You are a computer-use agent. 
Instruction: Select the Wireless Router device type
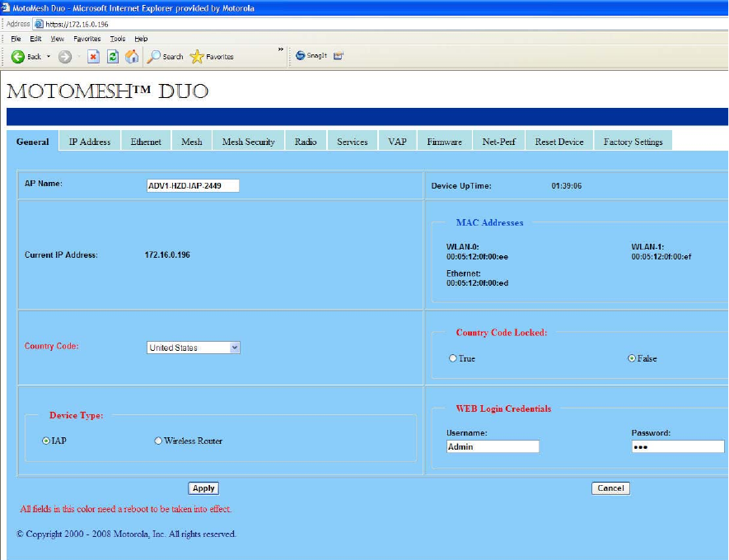click(x=158, y=441)
